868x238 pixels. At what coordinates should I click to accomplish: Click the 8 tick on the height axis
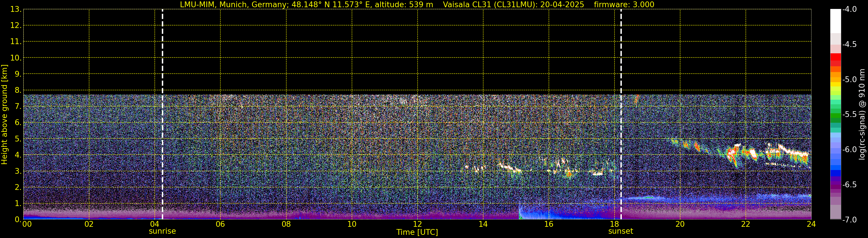(x=18, y=90)
